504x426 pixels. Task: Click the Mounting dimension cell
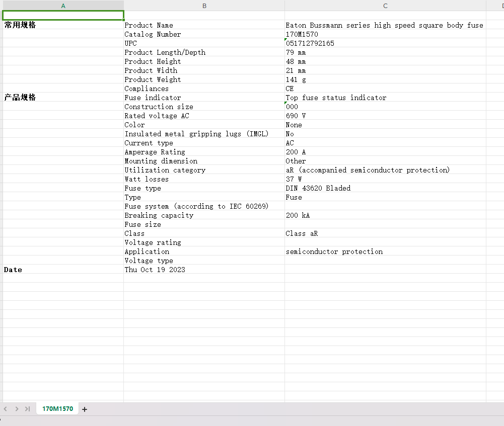(204, 161)
